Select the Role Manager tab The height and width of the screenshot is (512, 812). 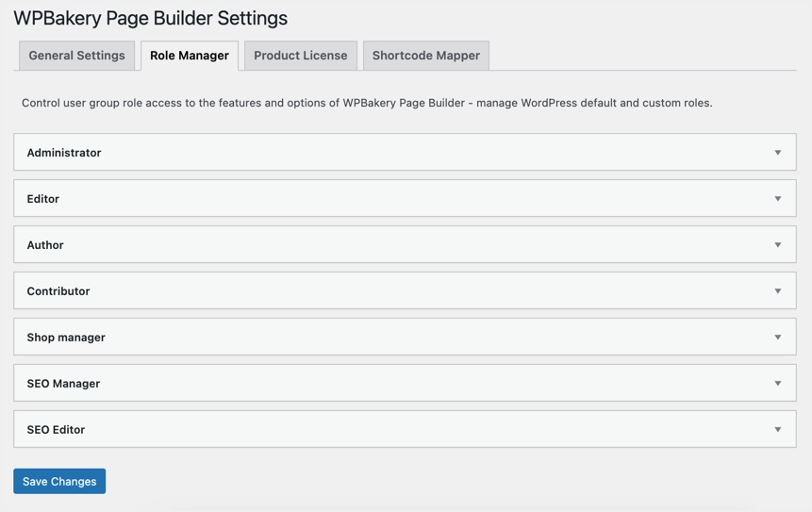(190, 56)
